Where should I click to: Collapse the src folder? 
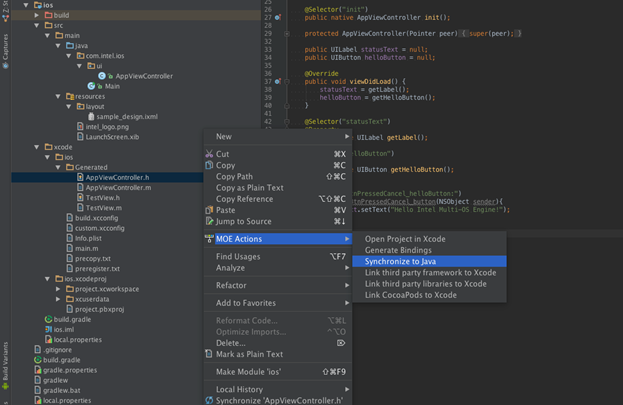[x=37, y=25]
